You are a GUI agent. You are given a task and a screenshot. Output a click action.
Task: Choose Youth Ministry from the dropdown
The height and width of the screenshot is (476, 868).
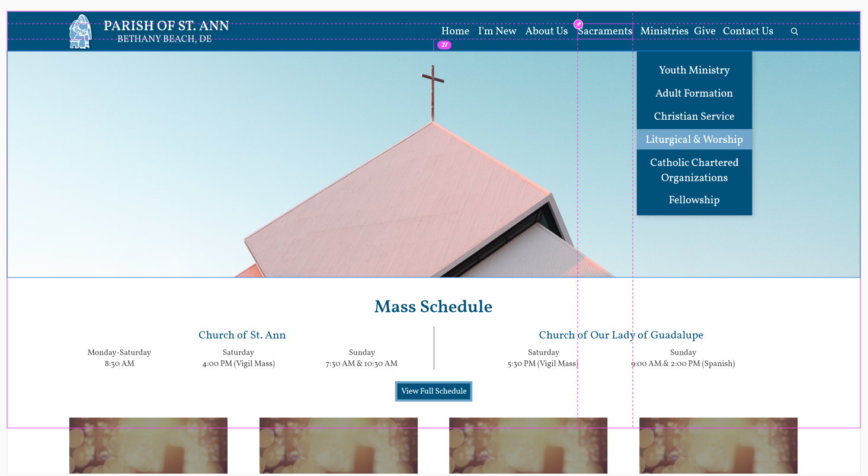click(694, 70)
